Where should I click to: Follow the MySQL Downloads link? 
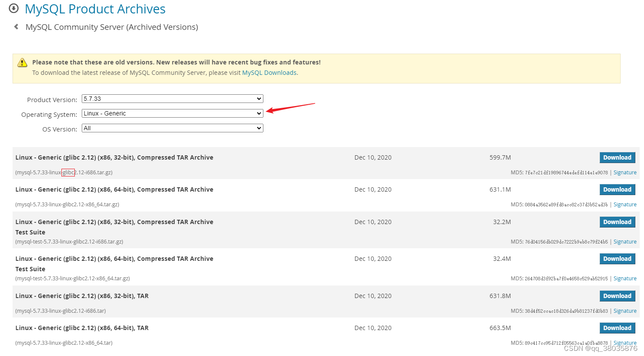pyautogui.click(x=269, y=73)
